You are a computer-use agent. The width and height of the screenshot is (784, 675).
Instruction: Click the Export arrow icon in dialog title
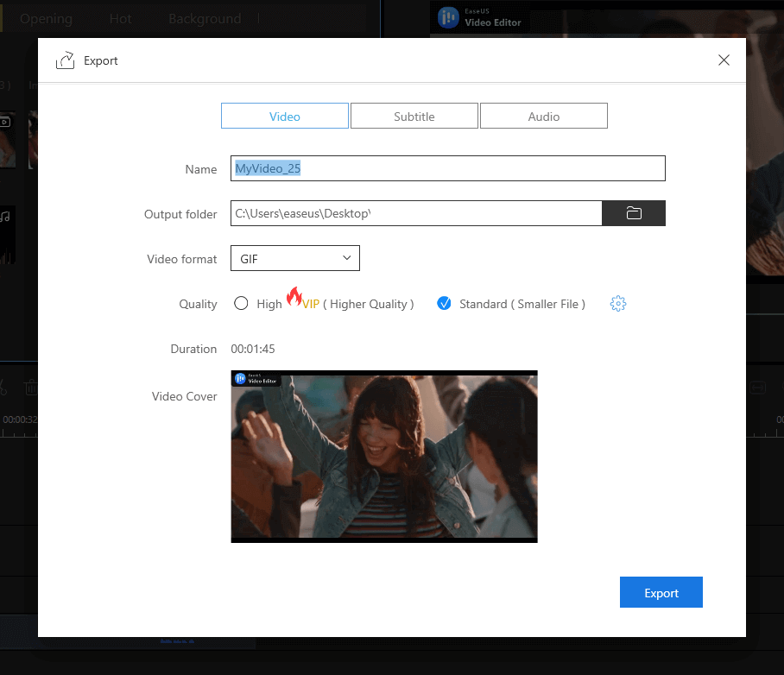coord(65,60)
